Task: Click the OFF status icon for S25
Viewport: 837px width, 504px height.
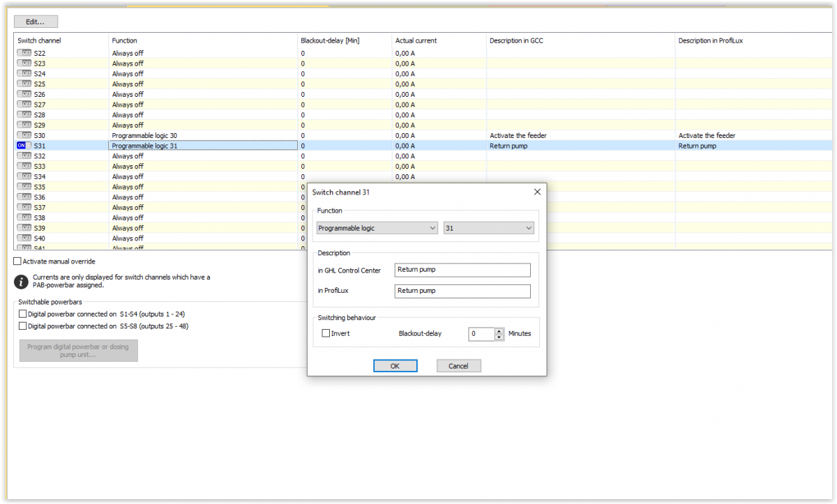Action: tap(24, 84)
